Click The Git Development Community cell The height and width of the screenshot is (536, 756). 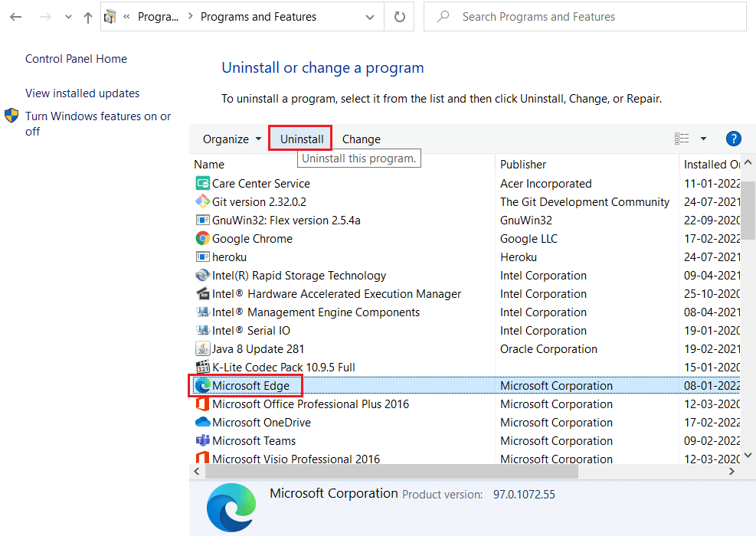tap(585, 202)
